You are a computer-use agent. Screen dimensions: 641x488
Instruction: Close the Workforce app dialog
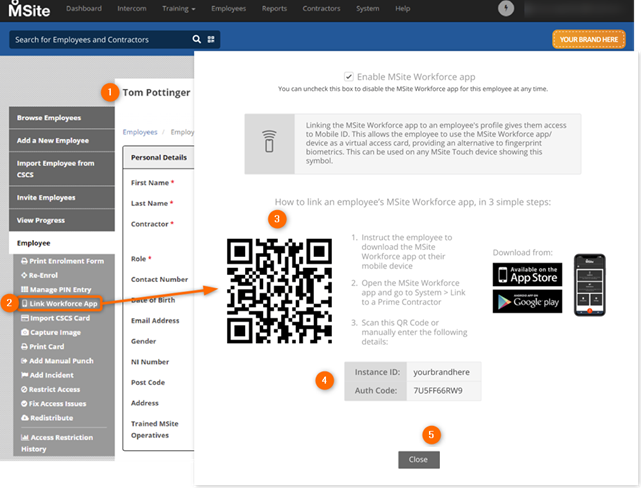point(418,460)
